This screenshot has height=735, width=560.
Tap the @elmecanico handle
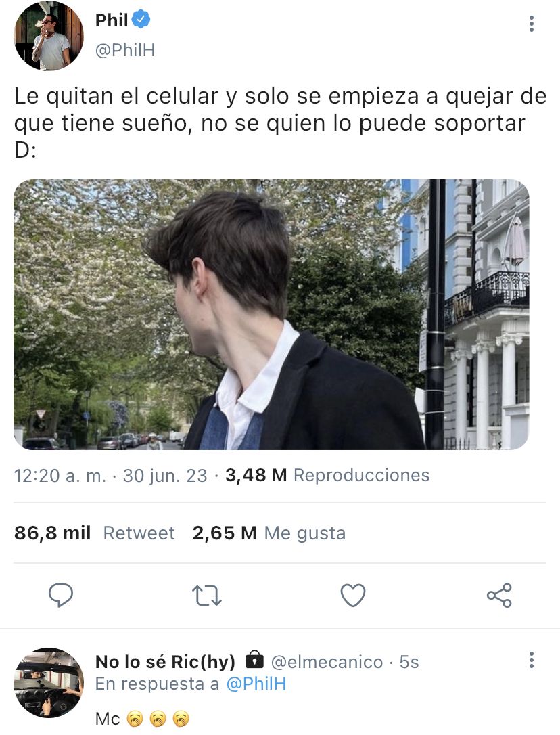click(327, 662)
